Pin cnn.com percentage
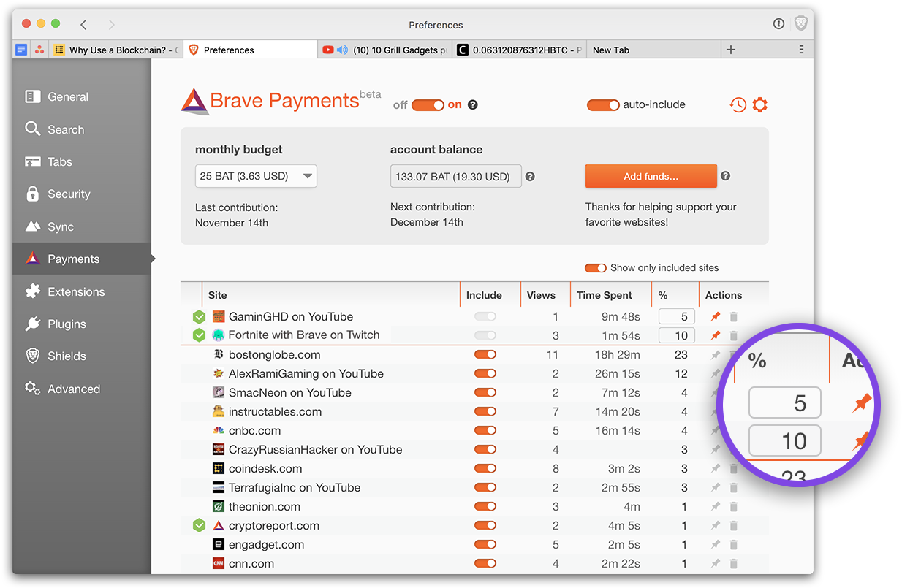The image size is (902, 588). tap(716, 563)
